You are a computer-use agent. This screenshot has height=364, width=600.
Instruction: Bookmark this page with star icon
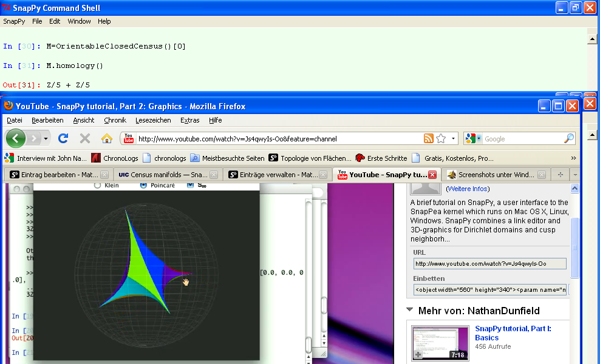pyautogui.click(x=441, y=138)
